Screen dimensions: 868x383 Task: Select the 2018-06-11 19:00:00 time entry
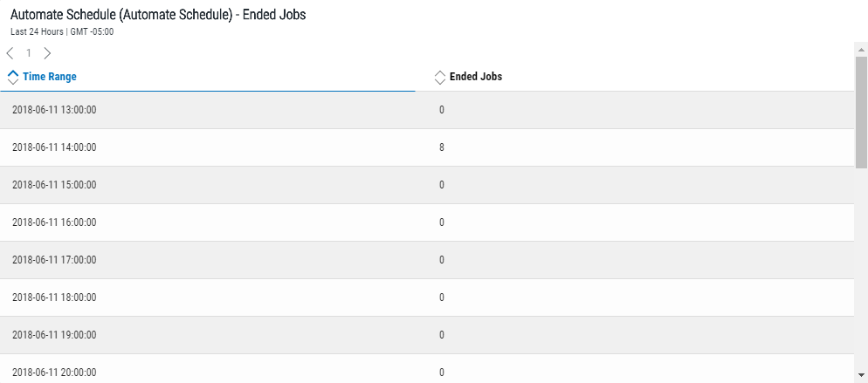(x=54, y=335)
